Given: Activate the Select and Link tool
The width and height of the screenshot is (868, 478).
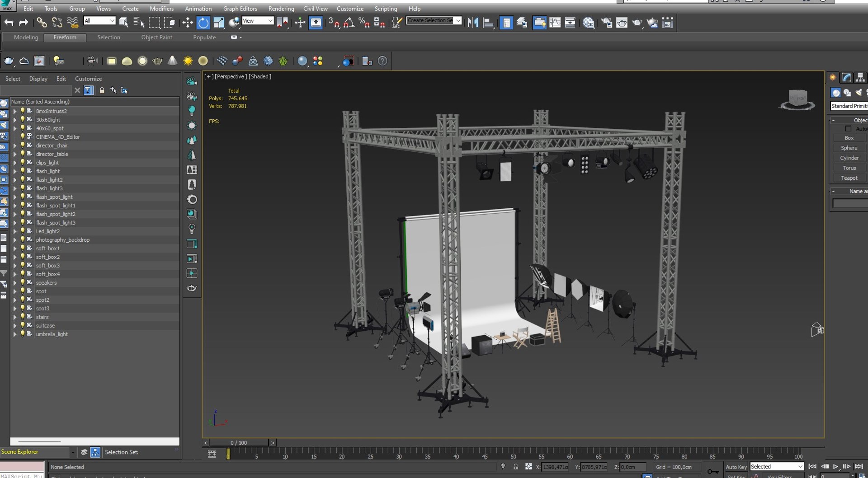Looking at the screenshot, I should tap(42, 22).
